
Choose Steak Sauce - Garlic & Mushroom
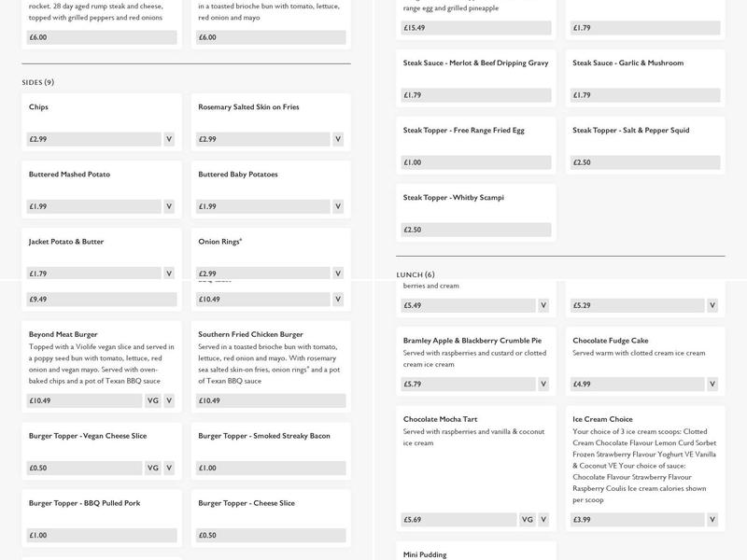627,63
